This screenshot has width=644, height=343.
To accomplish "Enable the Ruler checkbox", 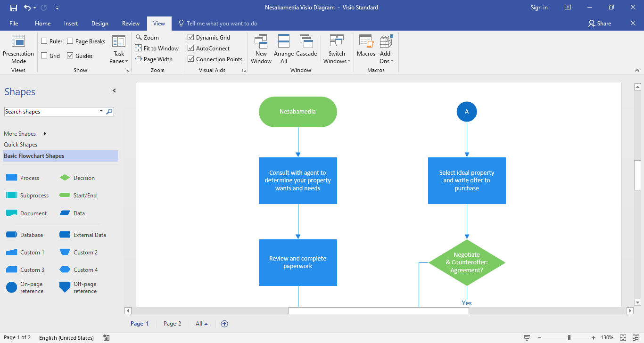I will click(44, 41).
